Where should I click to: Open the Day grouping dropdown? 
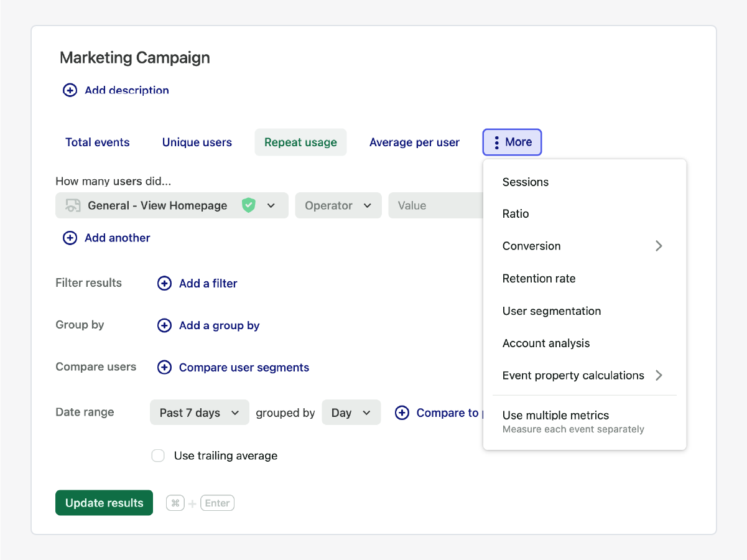tap(351, 413)
